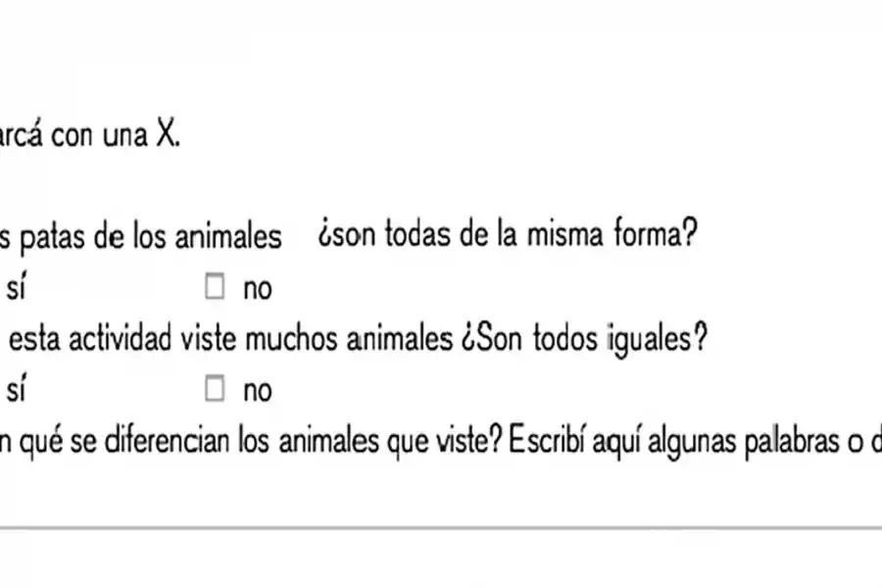
Task: Click the word 'animales' in the patas question
Action: click(x=234, y=237)
